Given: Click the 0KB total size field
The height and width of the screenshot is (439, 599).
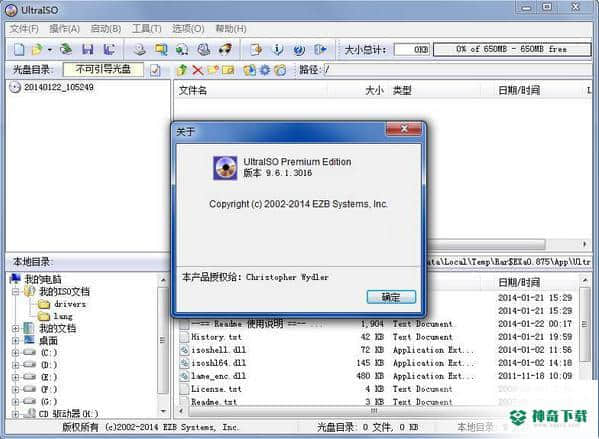Looking at the screenshot, I should (412, 49).
